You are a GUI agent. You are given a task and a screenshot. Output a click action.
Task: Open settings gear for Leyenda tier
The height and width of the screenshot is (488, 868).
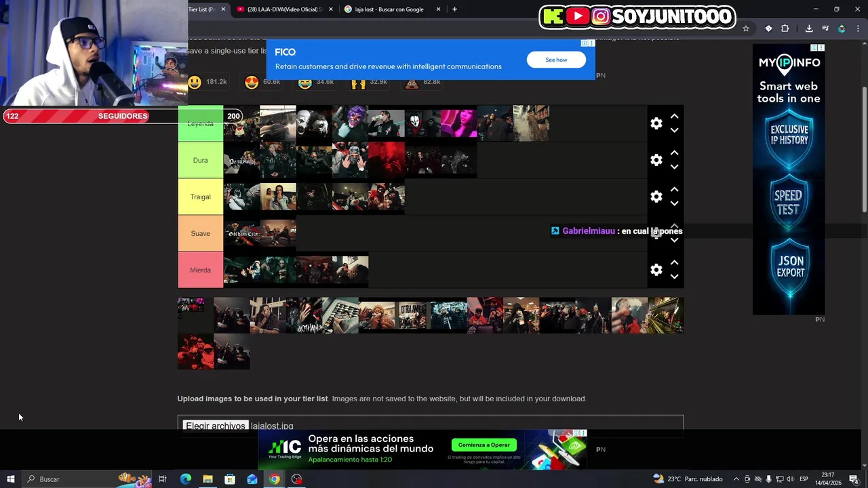(656, 123)
